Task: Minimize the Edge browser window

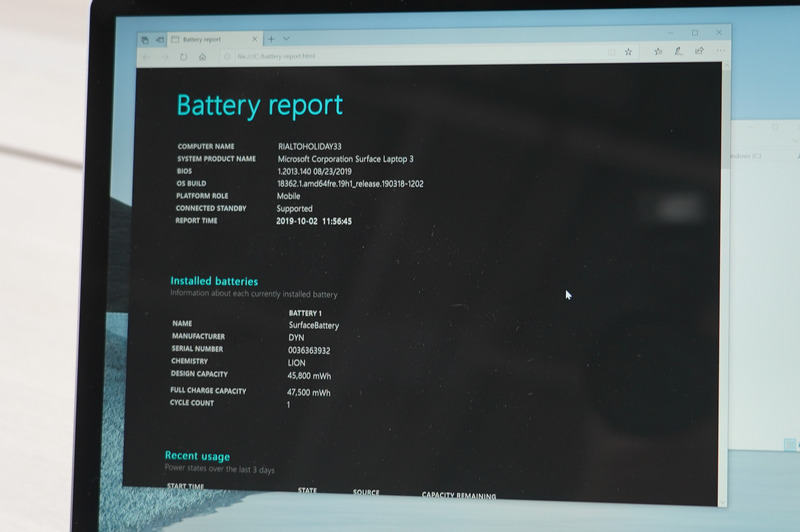Action: point(671,33)
